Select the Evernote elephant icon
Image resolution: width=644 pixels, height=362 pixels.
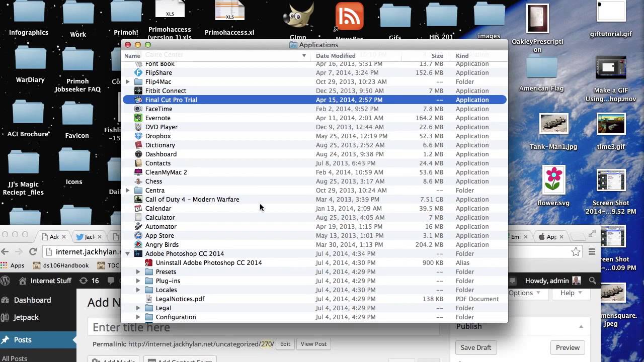(x=138, y=118)
